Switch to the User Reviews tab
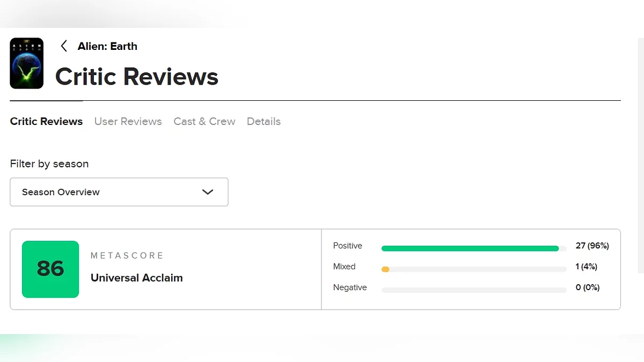This screenshot has width=644, height=362. click(x=128, y=121)
